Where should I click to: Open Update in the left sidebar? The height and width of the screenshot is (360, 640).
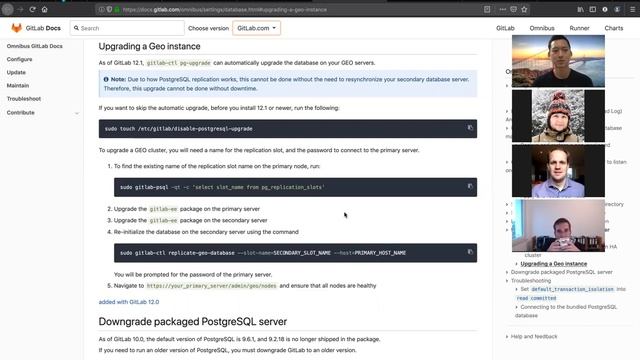tap(16, 72)
